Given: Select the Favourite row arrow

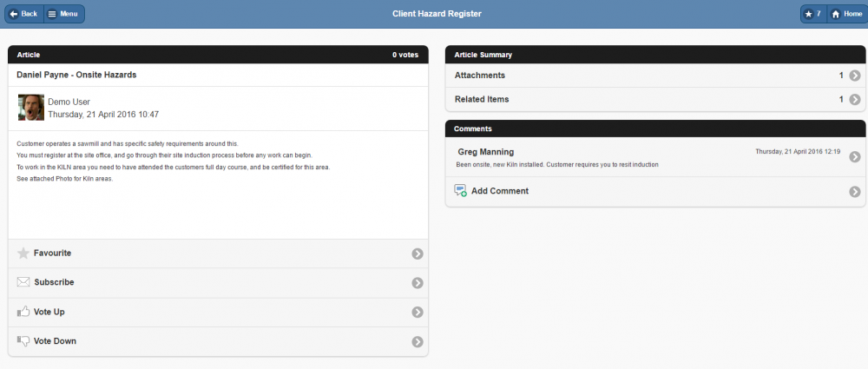Looking at the screenshot, I should [x=418, y=254].
